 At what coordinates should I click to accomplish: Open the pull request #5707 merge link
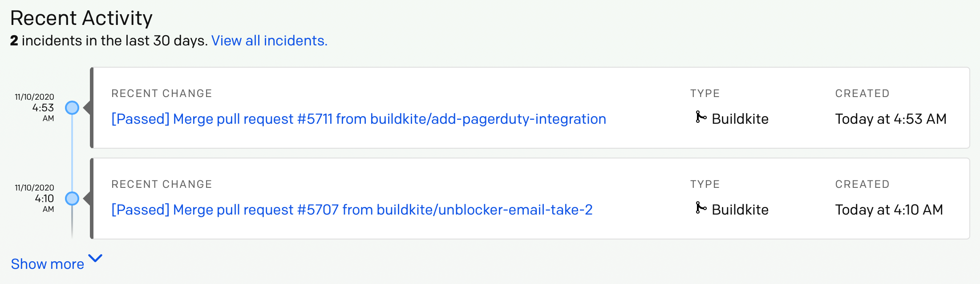352,209
